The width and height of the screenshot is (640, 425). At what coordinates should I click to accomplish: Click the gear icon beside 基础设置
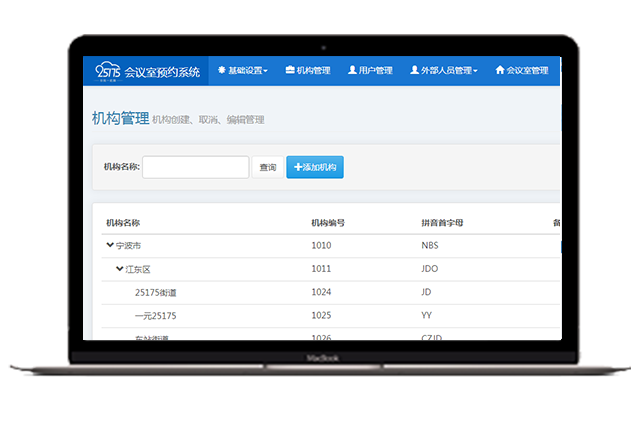(222, 71)
